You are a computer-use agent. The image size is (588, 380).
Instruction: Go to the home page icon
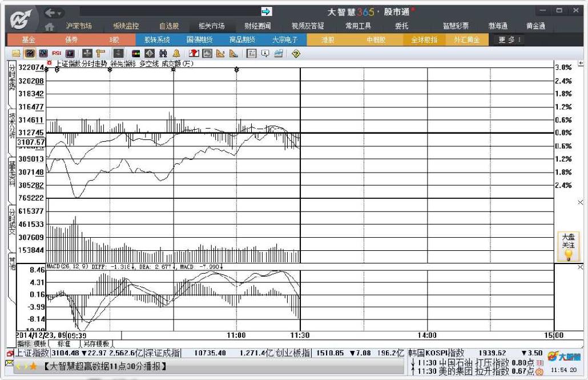[x=49, y=26]
